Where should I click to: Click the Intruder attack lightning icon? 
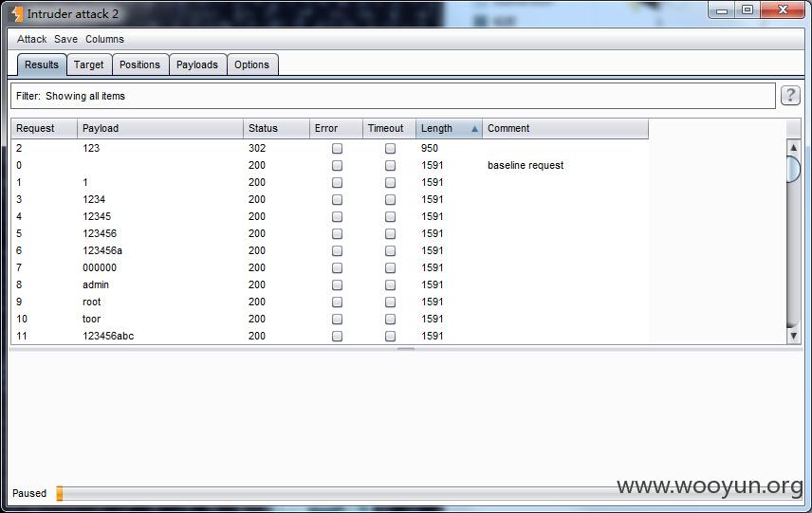(x=17, y=14)
